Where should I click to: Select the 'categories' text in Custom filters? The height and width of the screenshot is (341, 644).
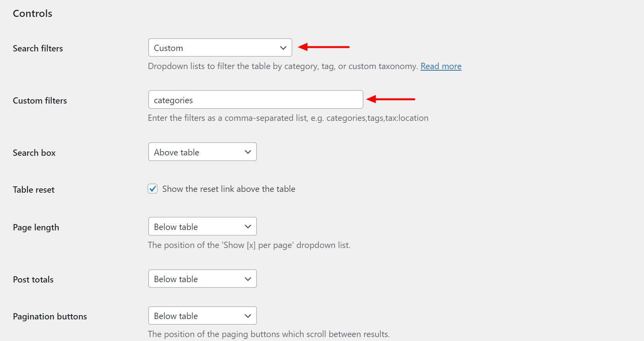pos(173,100)
